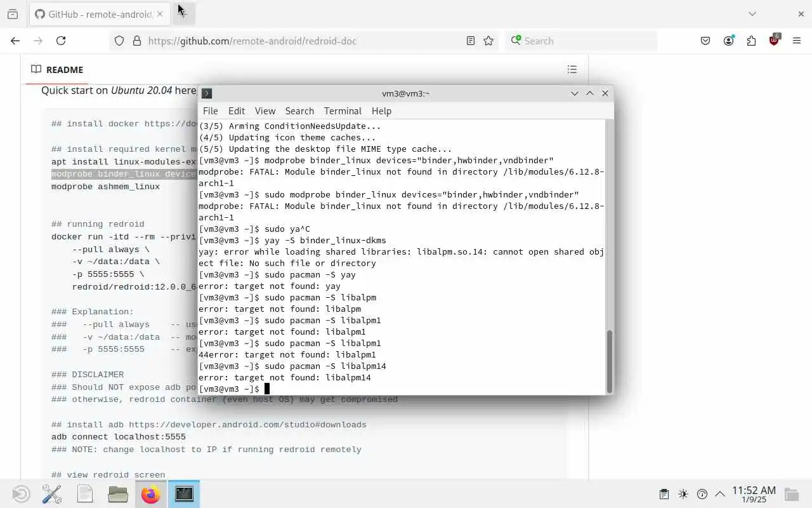Click 'yay -S binder_linux-dkms' terminal command
The height and width of the screenshot is (508, 812).
tap(325, 241)
